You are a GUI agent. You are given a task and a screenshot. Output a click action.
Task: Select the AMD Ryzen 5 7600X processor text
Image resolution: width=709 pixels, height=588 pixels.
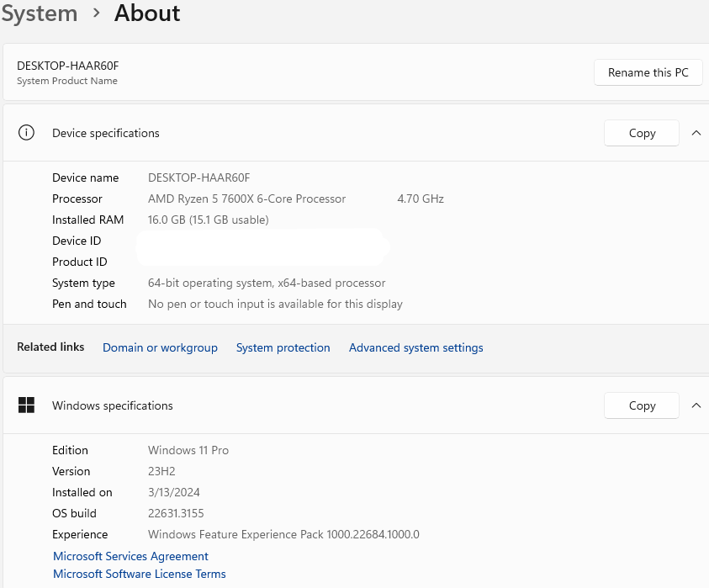[x=247, y=199]
